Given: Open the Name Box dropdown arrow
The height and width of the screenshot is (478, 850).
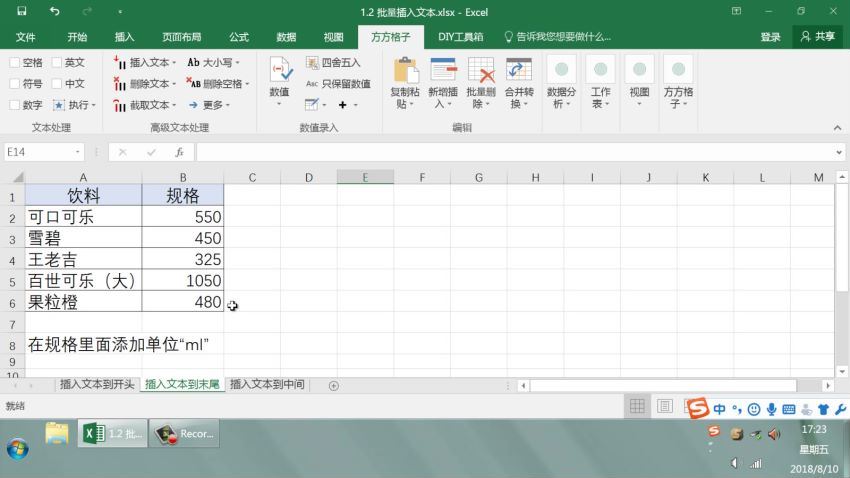Looking at the screenshot, I should click(78, 152).
